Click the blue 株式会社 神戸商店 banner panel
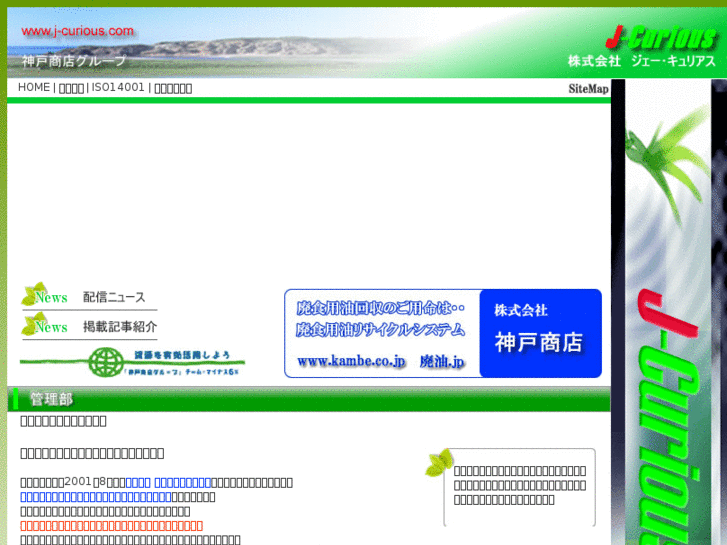Viewport: 727px width, 545px height. point(541,333)
